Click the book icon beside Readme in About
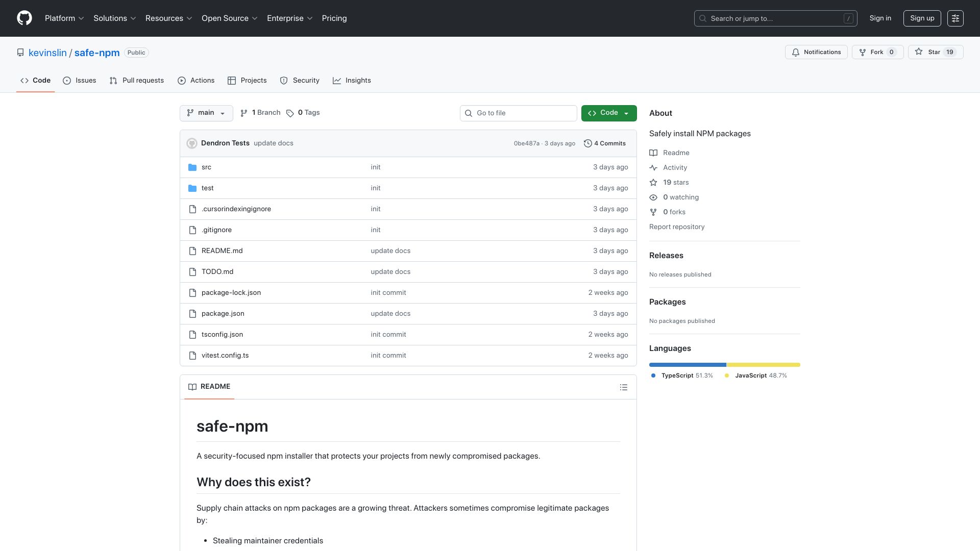980x551 pixels. click(x=653, y=153)
